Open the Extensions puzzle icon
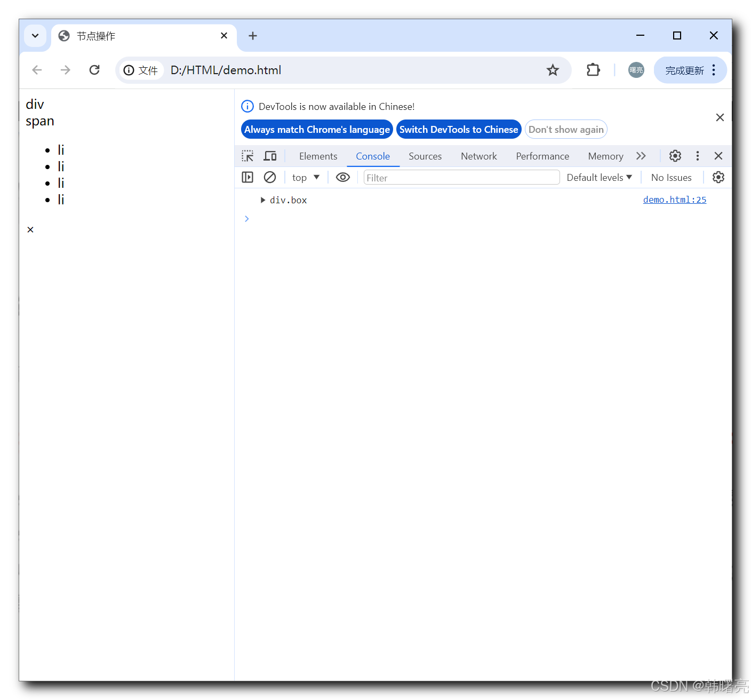Viewport: 751px width, 700px height. click(x=593, y=70)
